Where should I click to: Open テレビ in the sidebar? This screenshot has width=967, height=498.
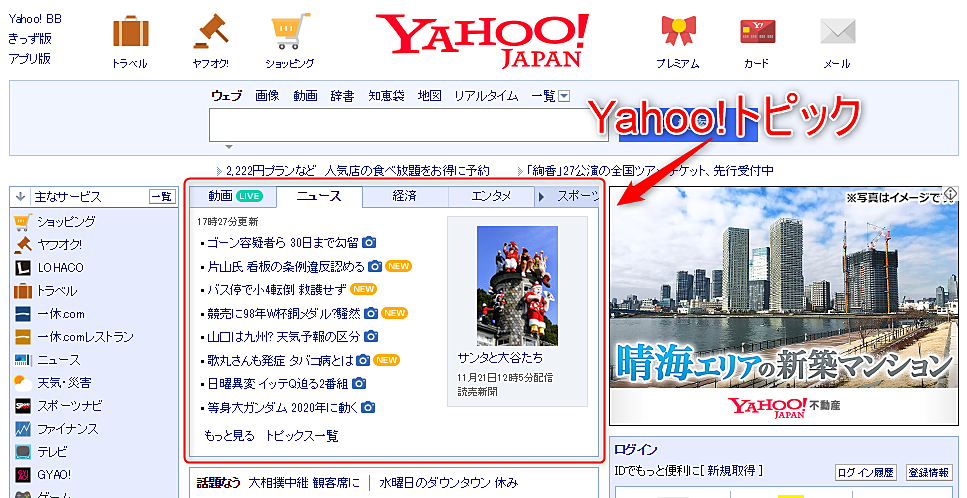(52, 452)
